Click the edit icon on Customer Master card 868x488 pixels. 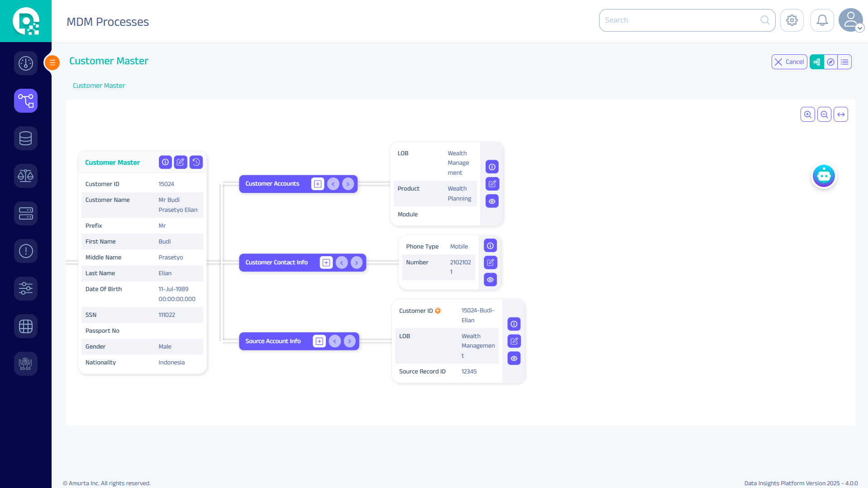click(x=181, y=162)
